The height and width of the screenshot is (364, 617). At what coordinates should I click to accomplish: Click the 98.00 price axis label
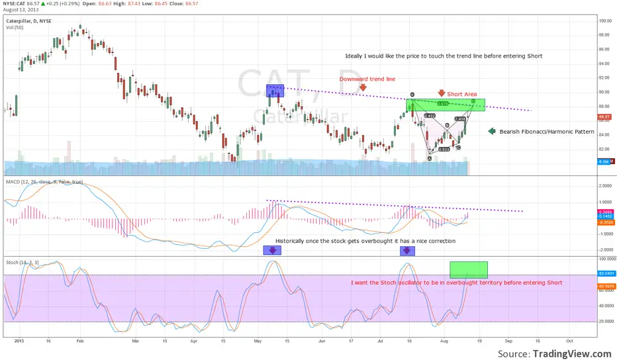605,35
